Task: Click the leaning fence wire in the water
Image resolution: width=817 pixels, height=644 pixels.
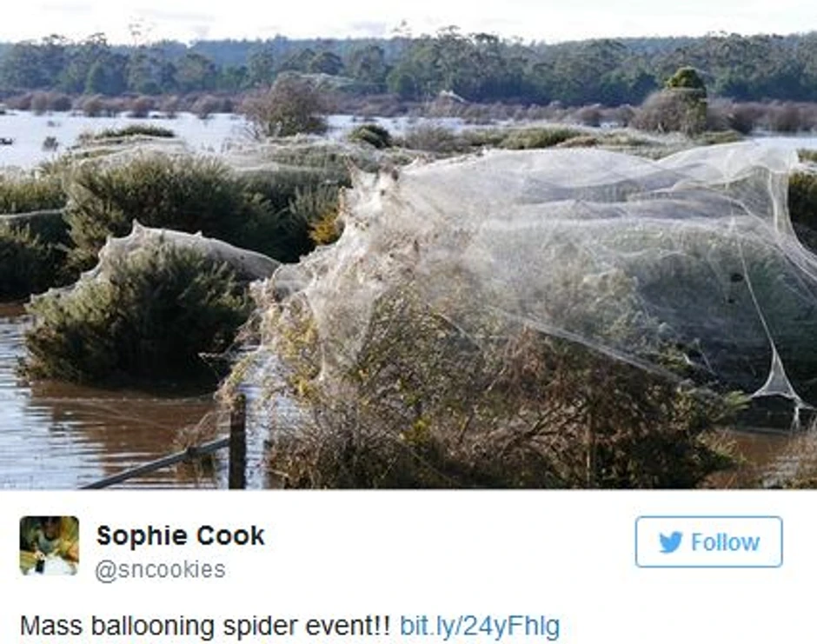Action: [156, 464]
